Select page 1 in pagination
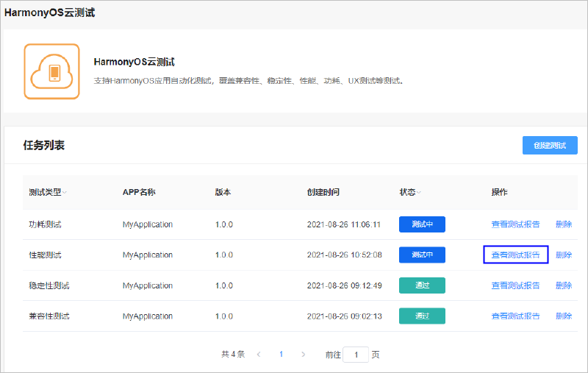588x373 pixels. (x=282, y=354)
